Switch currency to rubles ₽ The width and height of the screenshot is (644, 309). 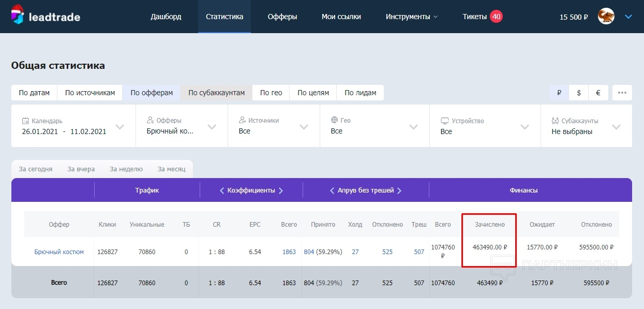tap(559, 93)
